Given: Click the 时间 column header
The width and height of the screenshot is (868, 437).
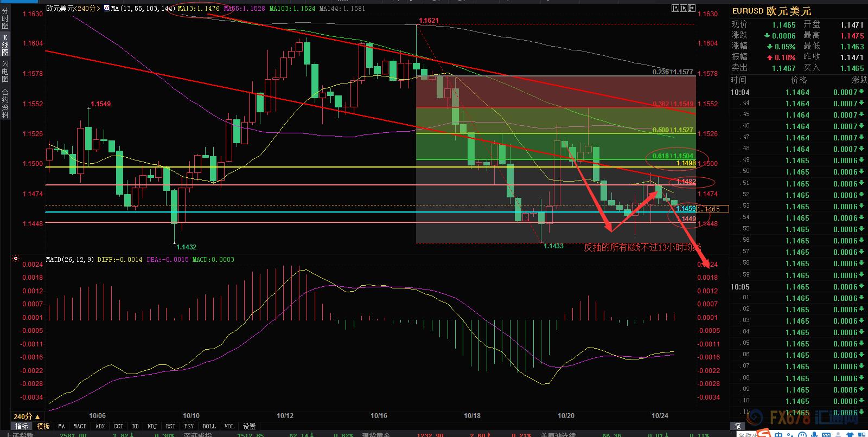Looking at the screenshot, I should click(x=738, y=80).
